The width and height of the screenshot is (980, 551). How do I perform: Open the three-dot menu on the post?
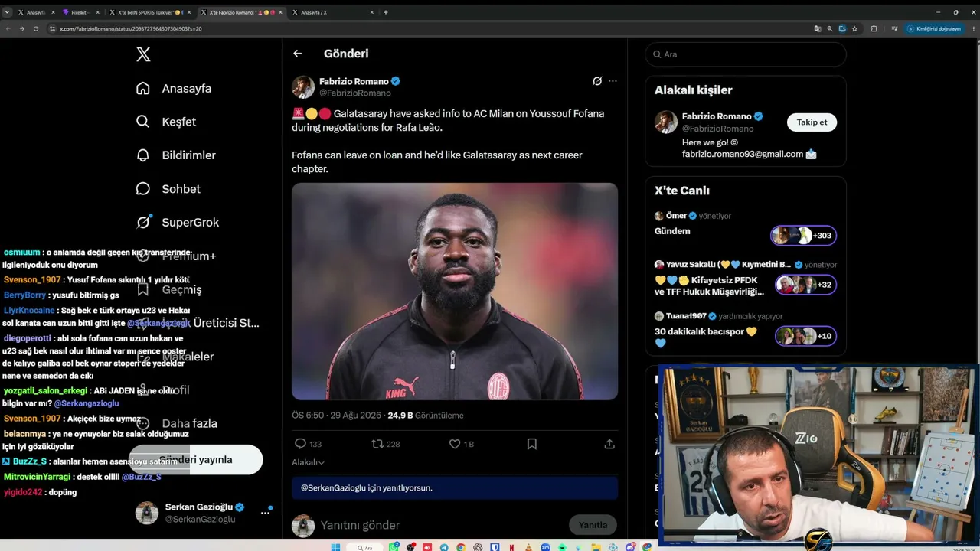pyautogui.click(x=612, y=81)
